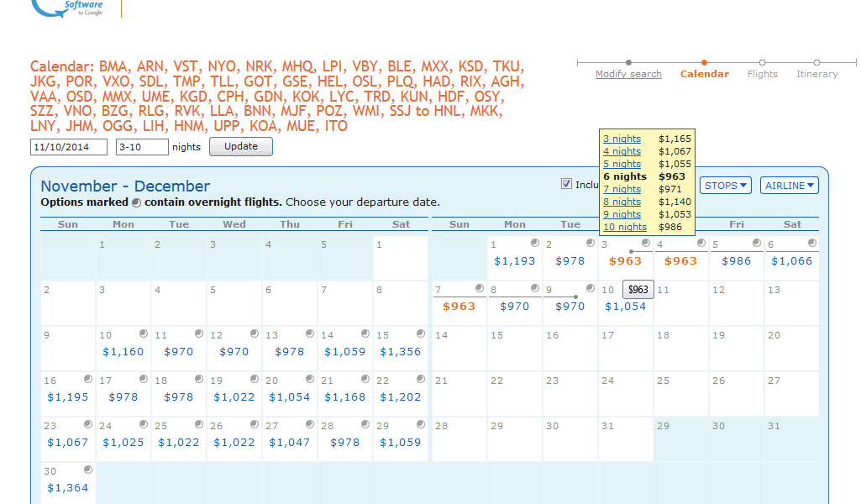The width and height of the screenshot is (861, 504).
Task: Go to Modify search step
Action: coord(628,74)
